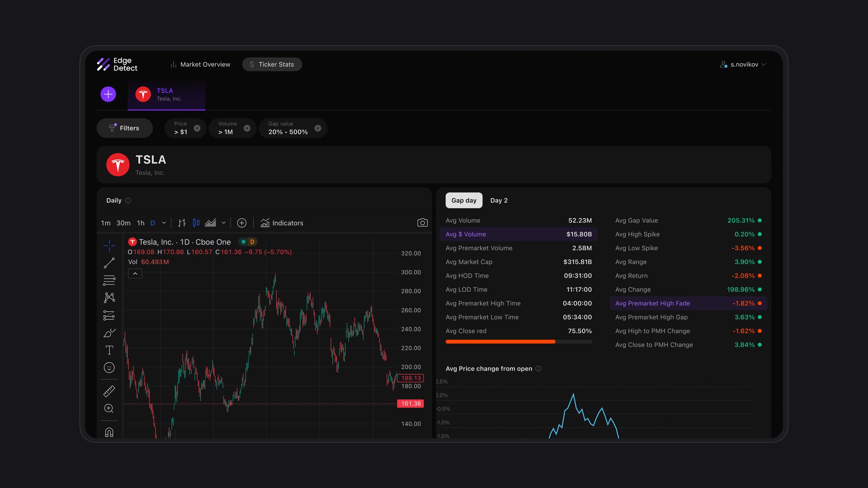
Task: Set chart interval to 1h
Action: click(141, 223)
